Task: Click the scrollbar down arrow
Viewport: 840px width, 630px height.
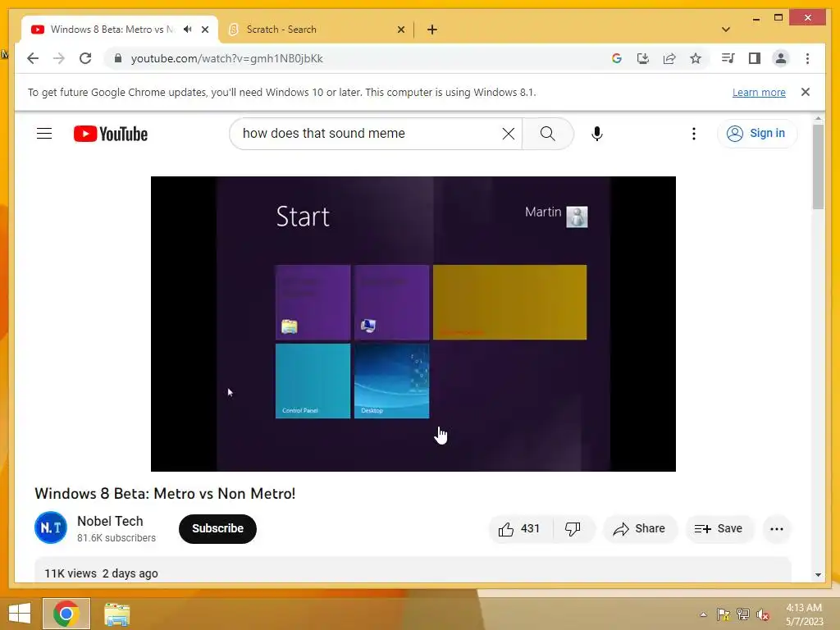Action: click(x=818, y=575)
